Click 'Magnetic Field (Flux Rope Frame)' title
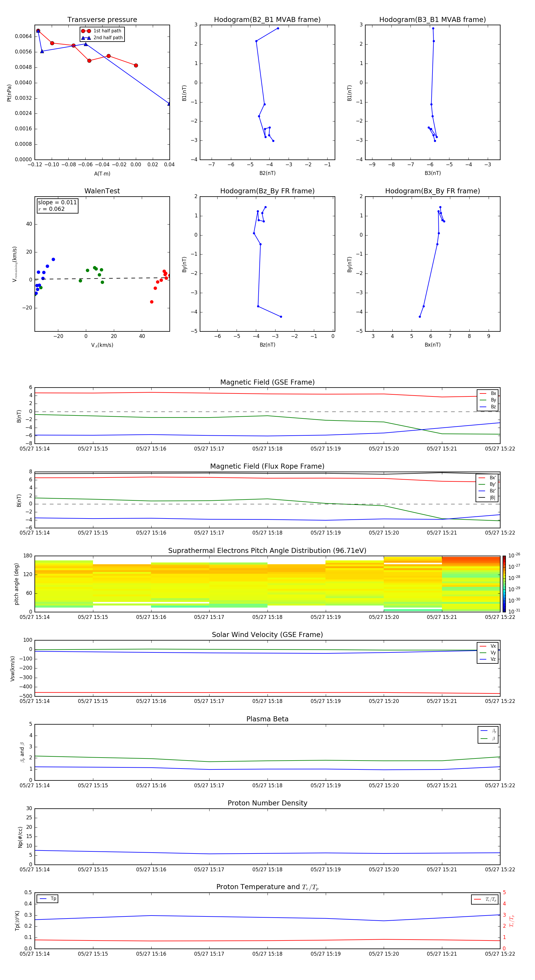The height and width of the screenshot is (980, 535). click(267, 467)
